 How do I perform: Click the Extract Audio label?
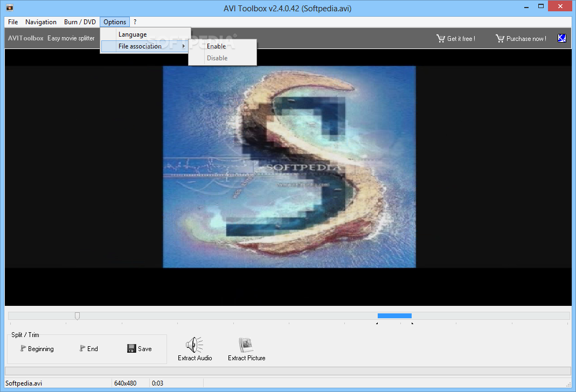point(195,358)
